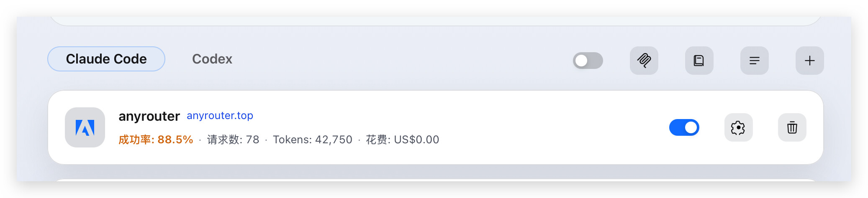868x198 pixels.
Task: Open anyrouter settings with the gear icon
Action: (x=739, y=127)
